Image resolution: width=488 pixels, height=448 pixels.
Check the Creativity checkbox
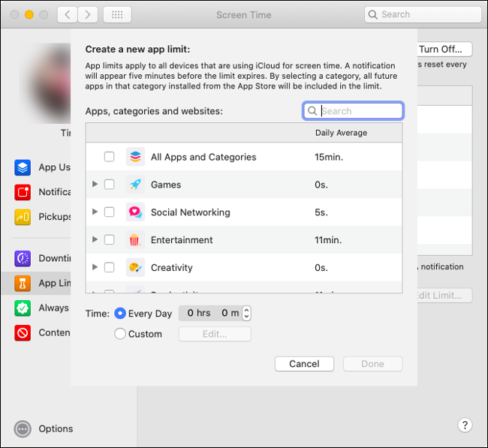click(x=110, y=267)
